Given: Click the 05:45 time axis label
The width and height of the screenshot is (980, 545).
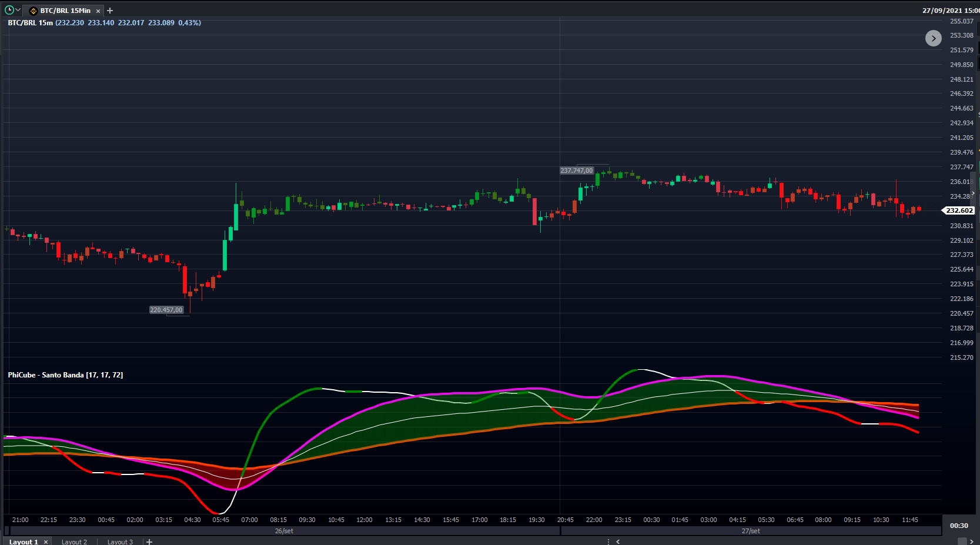Looking at the screenshot, I should (221, 520).
